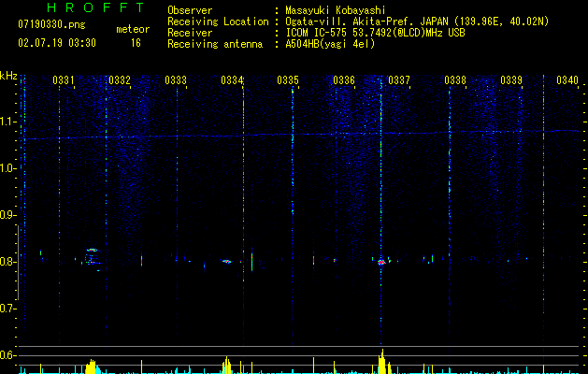Click the 0339 time marker
The image size is (588, 374).
click(511, 80)
